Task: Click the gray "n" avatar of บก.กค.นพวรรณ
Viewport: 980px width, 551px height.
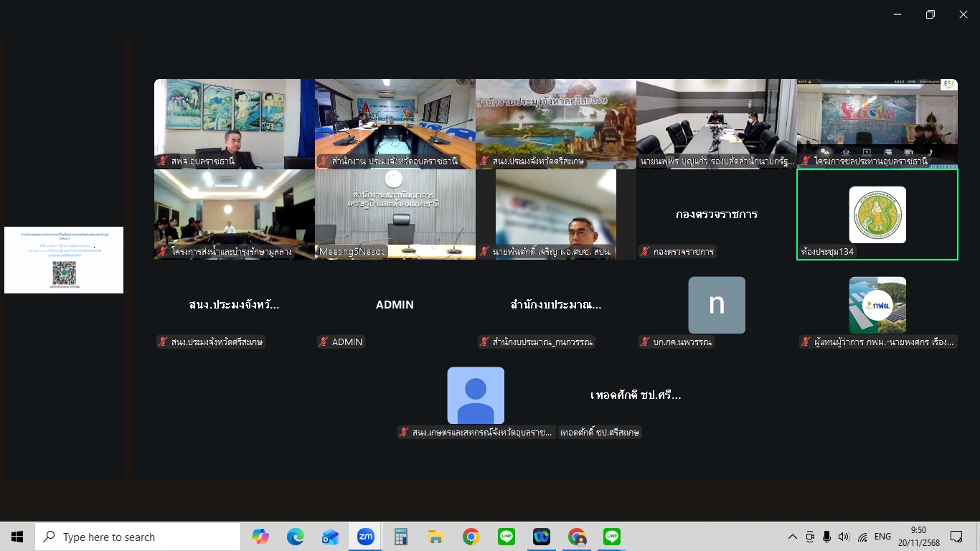Action: coord(716,305)
